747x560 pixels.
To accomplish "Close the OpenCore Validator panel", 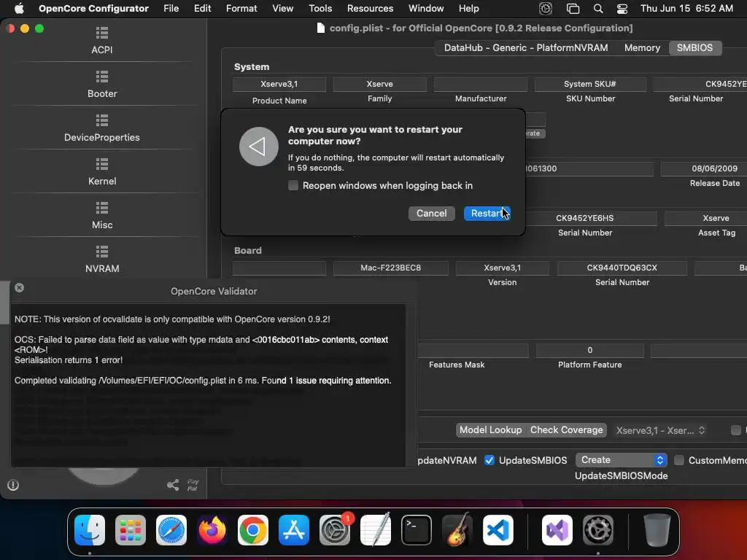I will pos(19,287).
